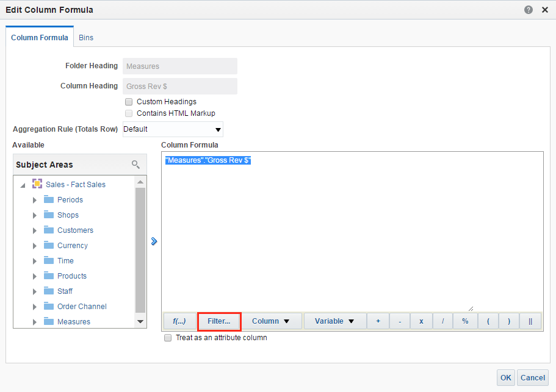
Task: Click the add column arrow between panes
Action: 154,241
